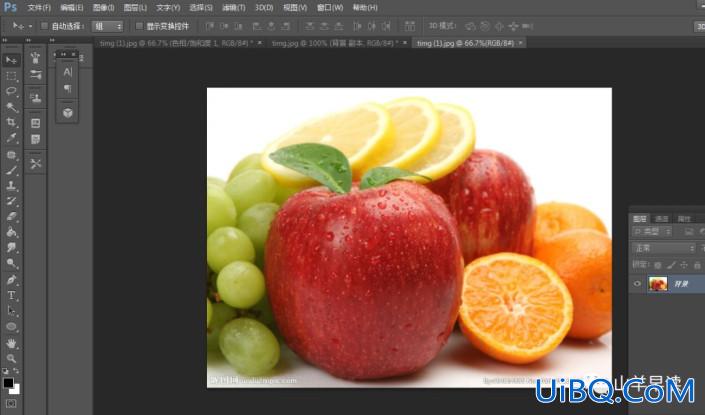This screenshot has height=415, width=705.
Task: Expand the main toolbox with double arrows
Action: point(5,40)
